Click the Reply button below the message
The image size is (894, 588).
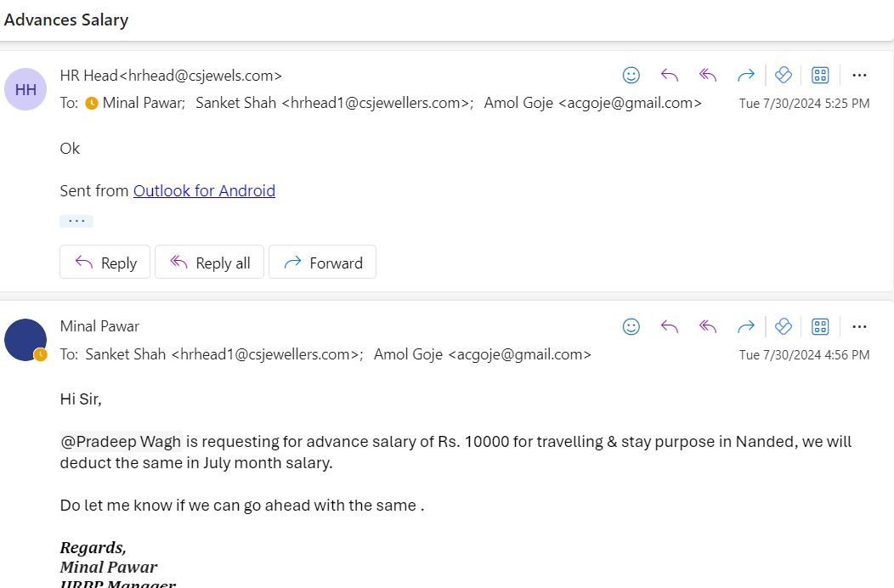(105, 263)
